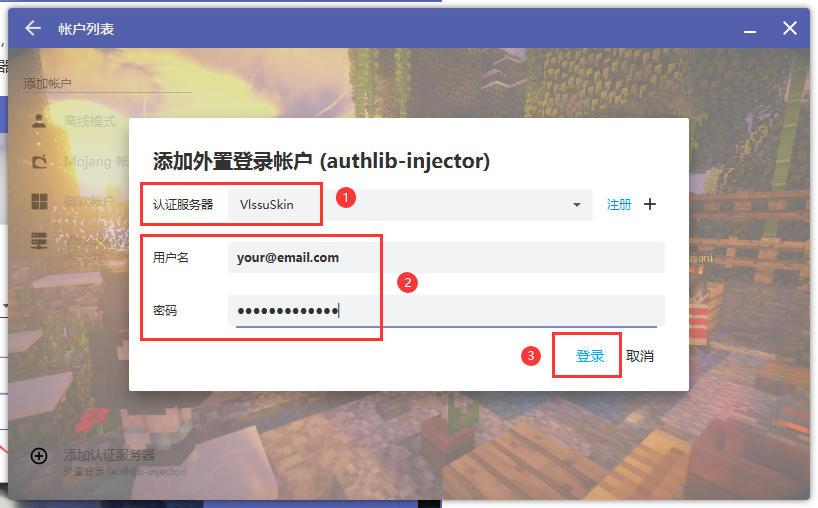
Task: Click the back arrow beside 帐户列表
Action: (33, 28)
